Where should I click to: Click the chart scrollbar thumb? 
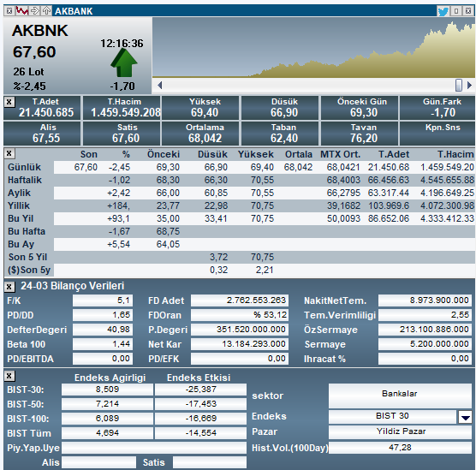click(x=459, y=85)
